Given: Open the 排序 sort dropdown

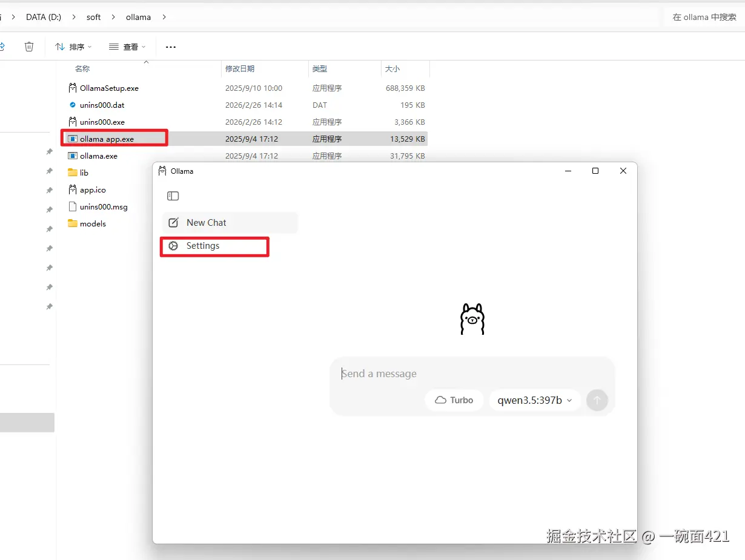Looking at the screenshot, I should (73, 47).
